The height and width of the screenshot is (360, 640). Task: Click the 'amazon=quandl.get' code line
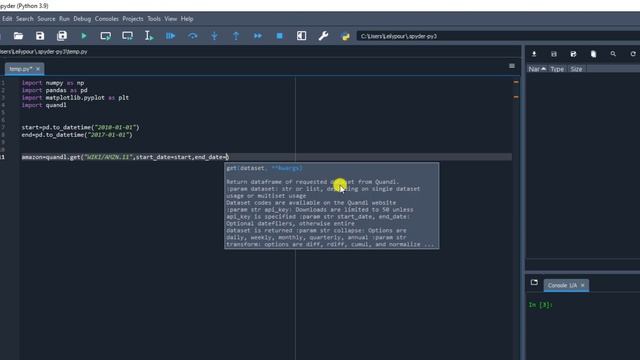(125, 157)
